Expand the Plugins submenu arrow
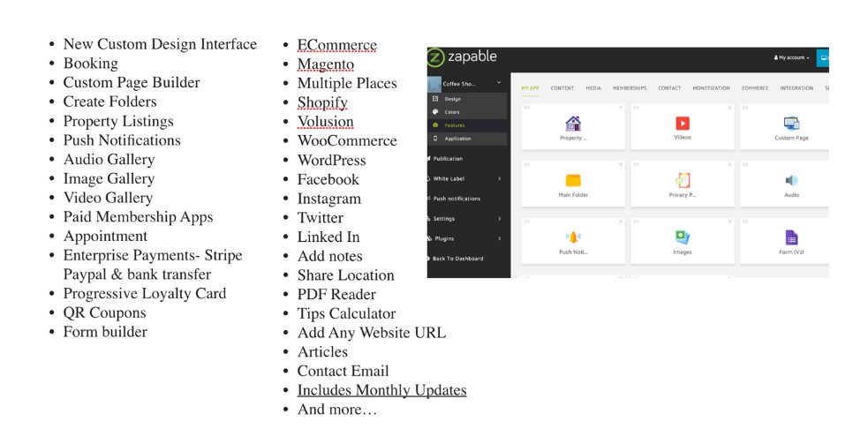 click(499, 238)
